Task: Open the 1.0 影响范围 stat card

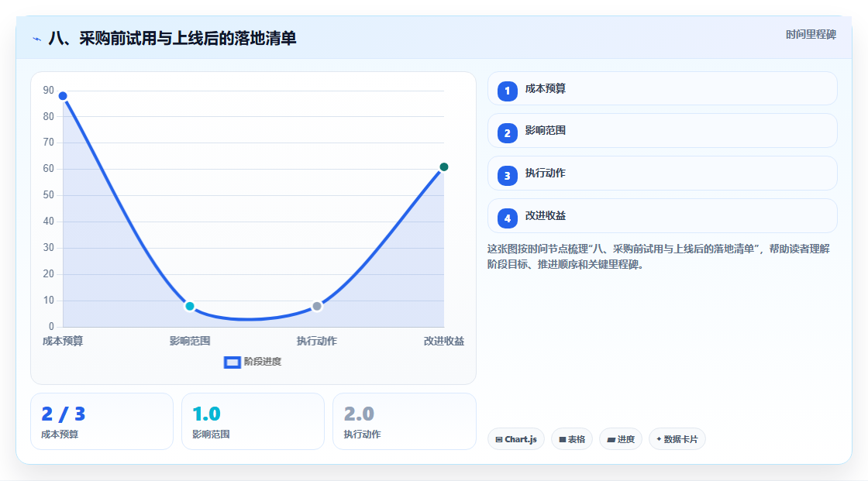Action: pyautogui.click(x=253, y=421)
